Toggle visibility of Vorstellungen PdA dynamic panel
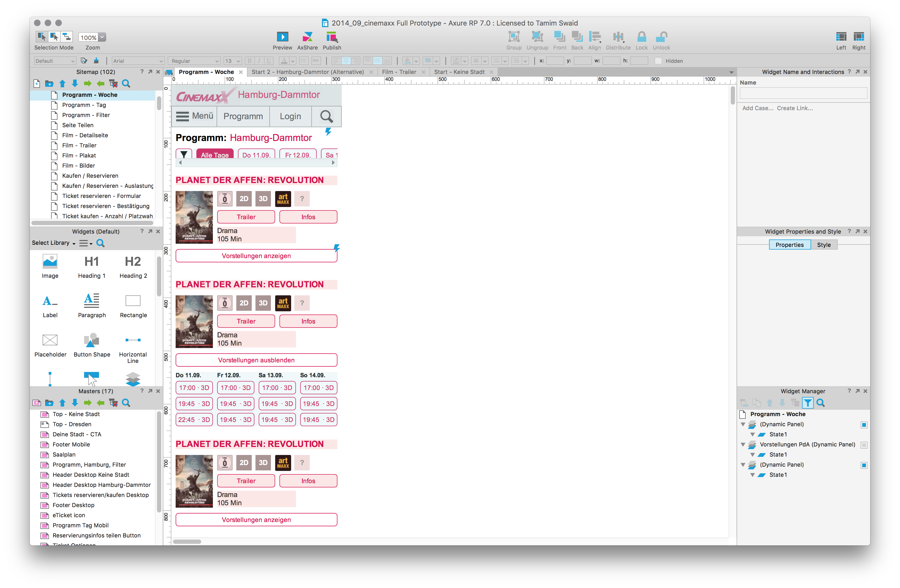Image resolution: width=900 pixels, height=588 pixels. pos(864,445)
